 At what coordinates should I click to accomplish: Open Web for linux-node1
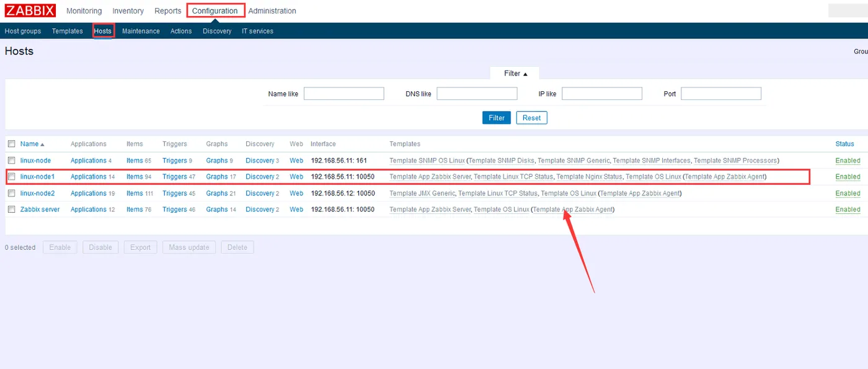pos(296,177)
